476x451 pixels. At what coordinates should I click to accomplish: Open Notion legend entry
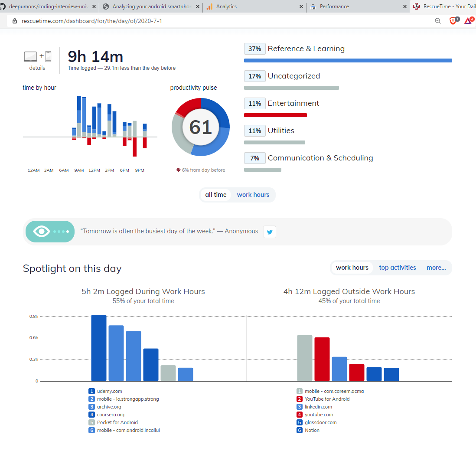(x=312, y=430)
